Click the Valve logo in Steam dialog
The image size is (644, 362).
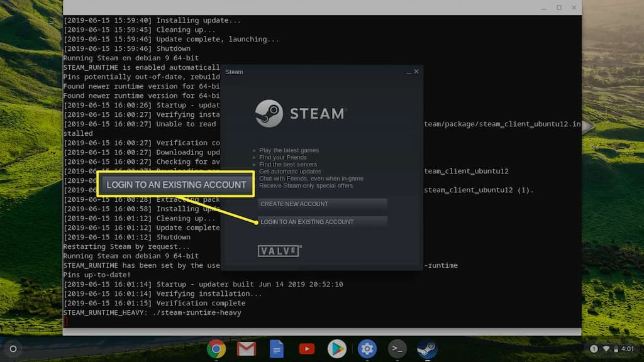[x=279, y=251]
